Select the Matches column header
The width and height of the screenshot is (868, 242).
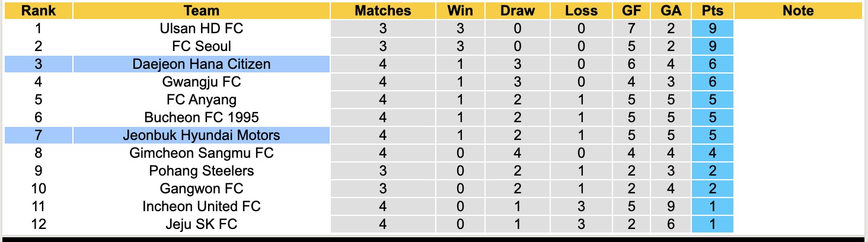pyautogui.click(x=382, y=11)
